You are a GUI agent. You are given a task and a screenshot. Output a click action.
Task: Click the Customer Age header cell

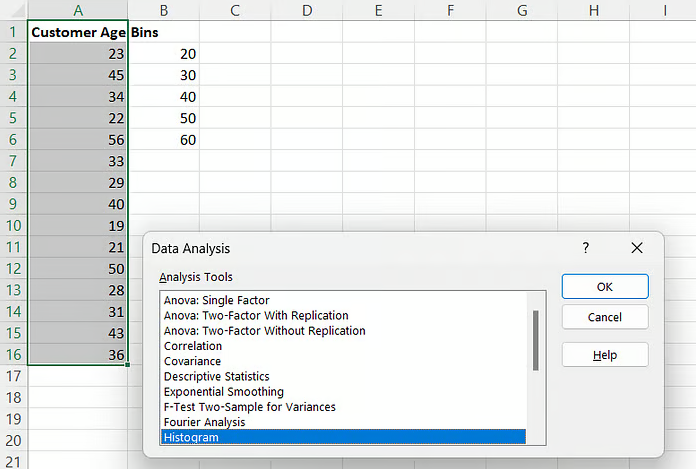click(x=78, y=32)
